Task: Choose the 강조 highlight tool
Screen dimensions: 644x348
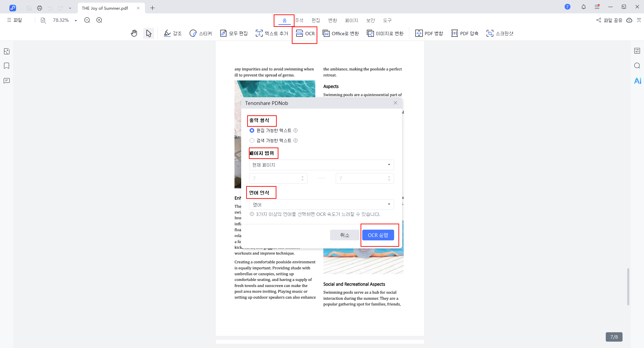Action: [x=173, y=33]
